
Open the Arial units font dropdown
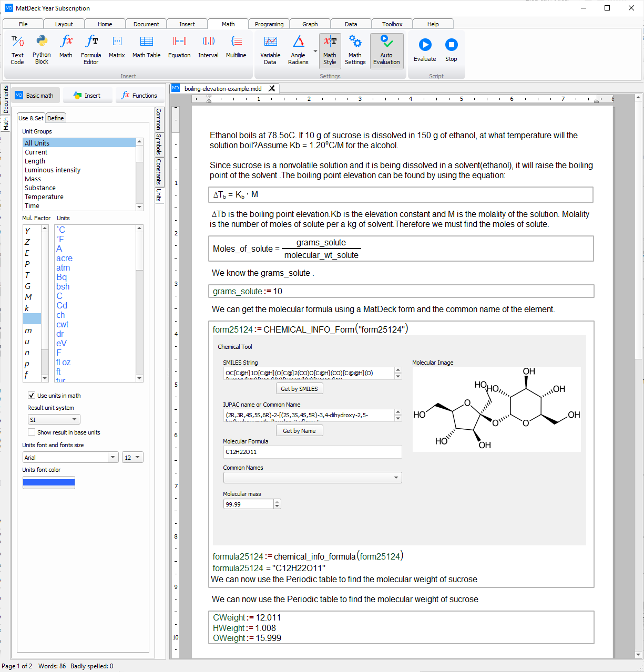[x=70, y=457]
